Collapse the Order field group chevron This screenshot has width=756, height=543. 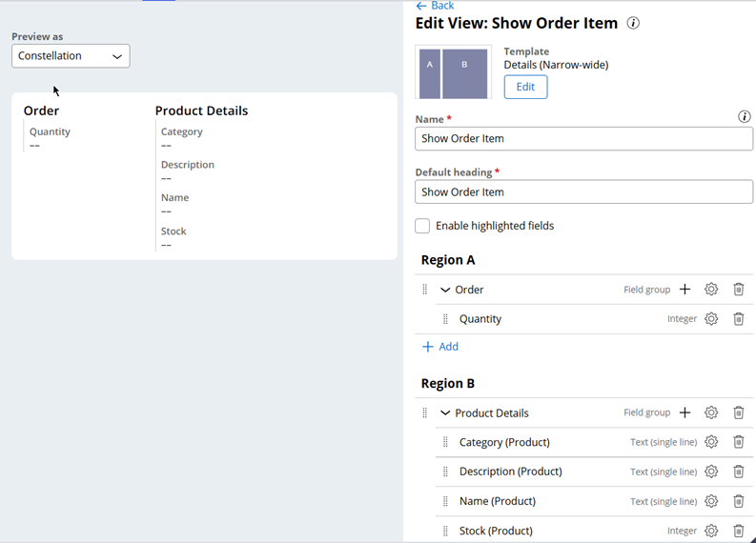coord(445,290)
